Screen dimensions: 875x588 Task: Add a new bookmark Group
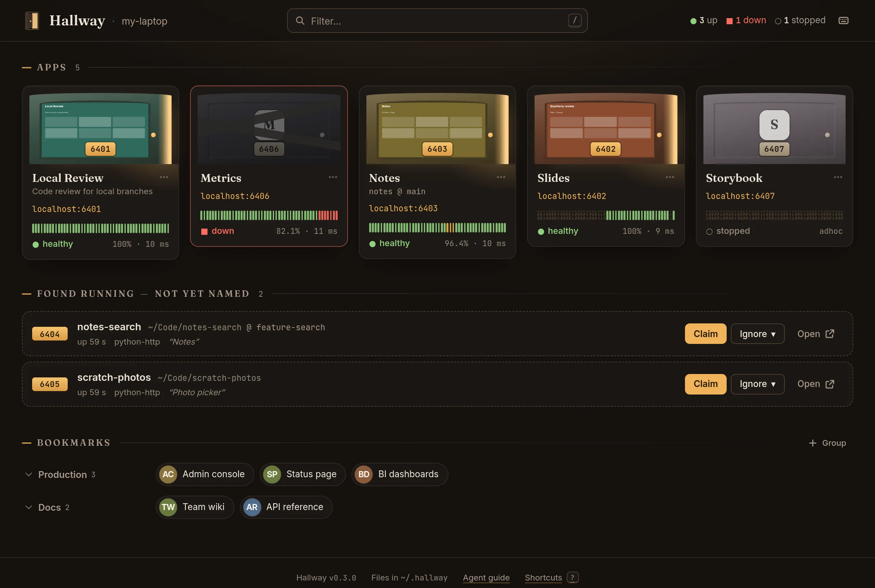(x=827, y=443)
